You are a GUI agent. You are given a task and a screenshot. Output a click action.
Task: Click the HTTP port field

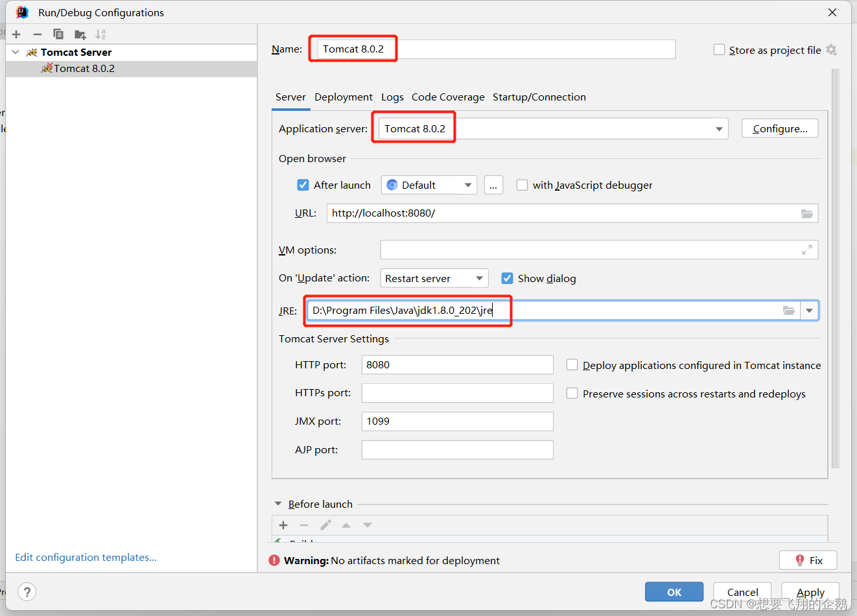(458, 365)
